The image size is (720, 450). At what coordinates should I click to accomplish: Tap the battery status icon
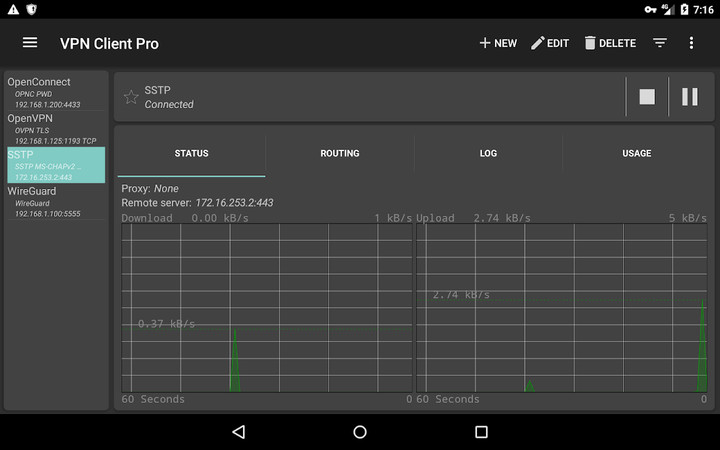(684, 9)
